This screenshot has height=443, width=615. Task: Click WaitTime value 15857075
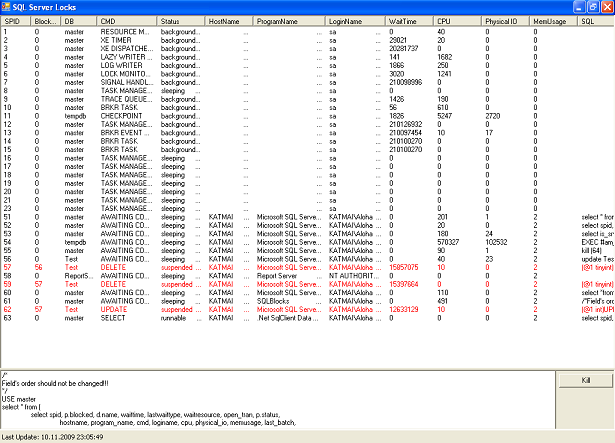[404, 268]
